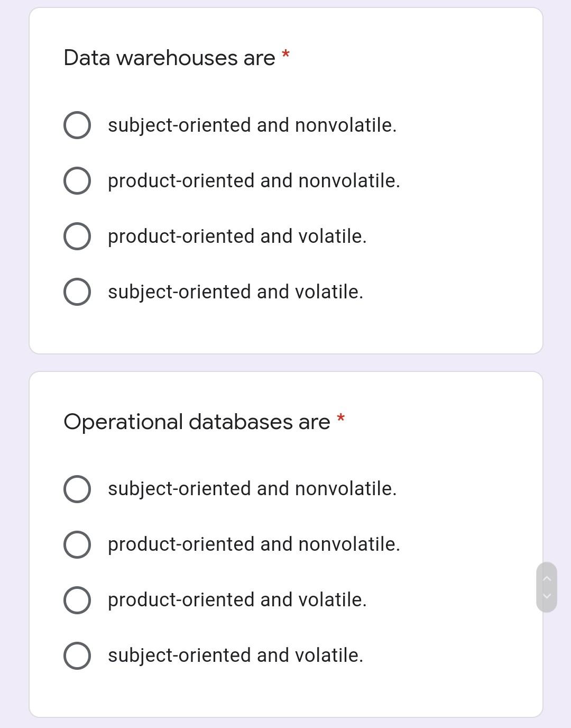Image resolution: width=571 pixels, height=728 pixels.
Task: Choose 'product-oriented and nonvolatile' radio for Data warehouses
Action: click(77, 181)
